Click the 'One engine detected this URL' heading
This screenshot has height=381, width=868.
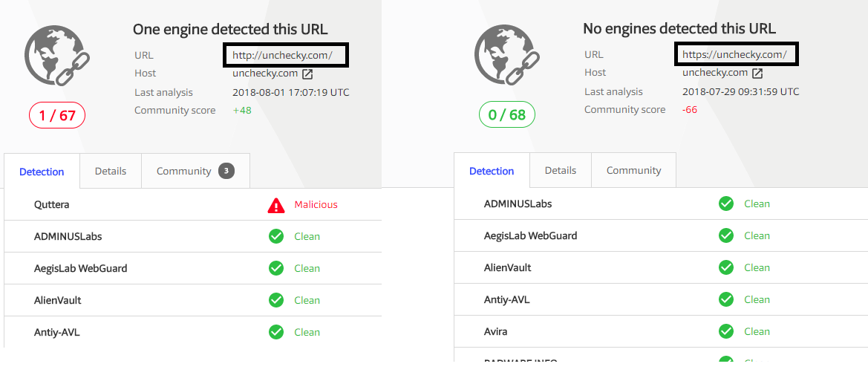pyautogui.click(x=230, y=29)
